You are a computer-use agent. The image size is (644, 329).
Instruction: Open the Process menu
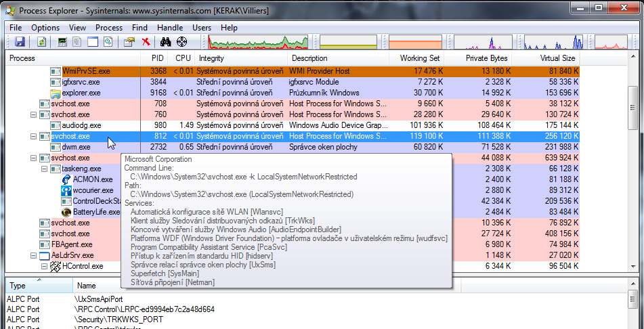pyautogui.click(x=109, y=28)
